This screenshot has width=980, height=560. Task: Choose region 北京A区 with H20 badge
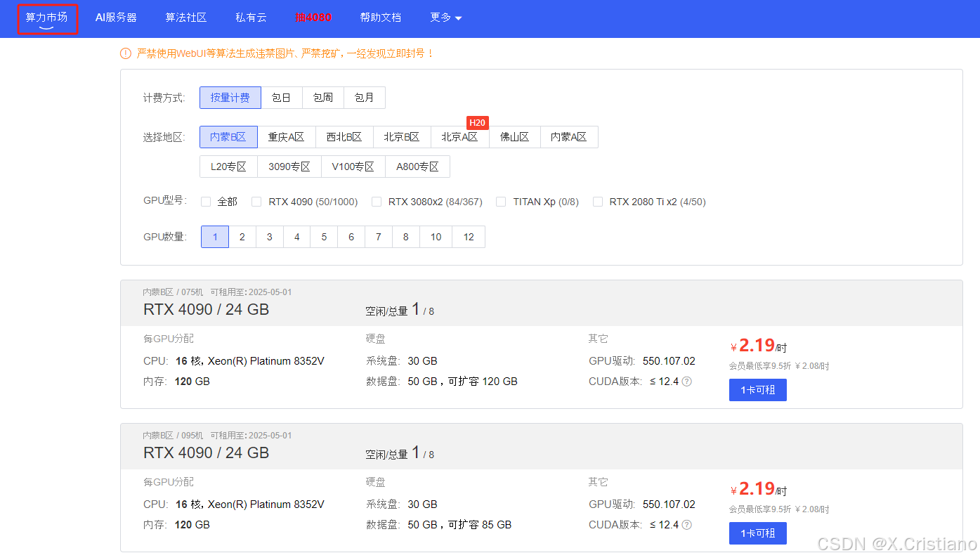point(460,137)
